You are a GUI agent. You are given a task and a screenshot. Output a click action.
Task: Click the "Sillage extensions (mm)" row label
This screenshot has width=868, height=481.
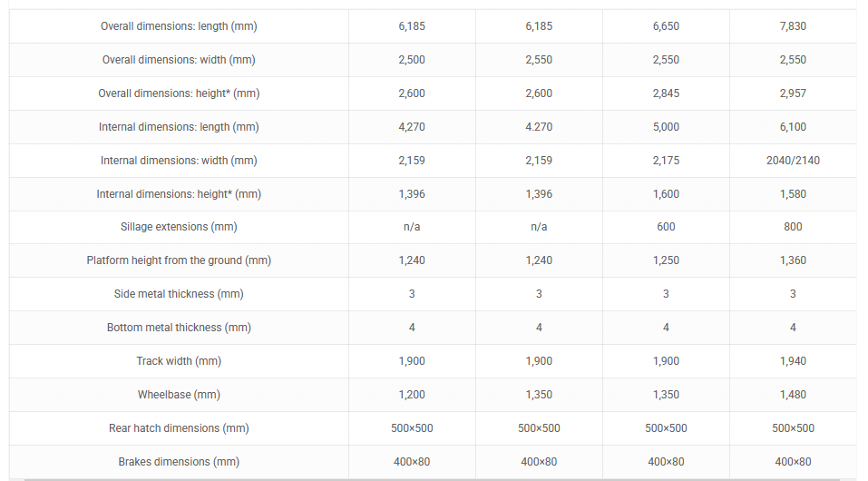click(x=179, y=227)
